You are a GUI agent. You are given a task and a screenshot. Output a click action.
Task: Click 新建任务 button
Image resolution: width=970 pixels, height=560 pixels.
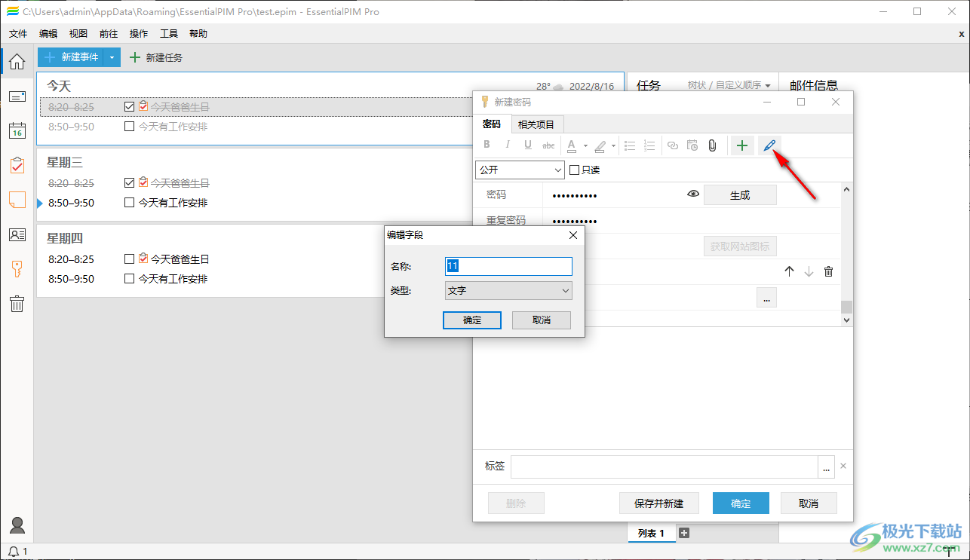coord(156,57)
